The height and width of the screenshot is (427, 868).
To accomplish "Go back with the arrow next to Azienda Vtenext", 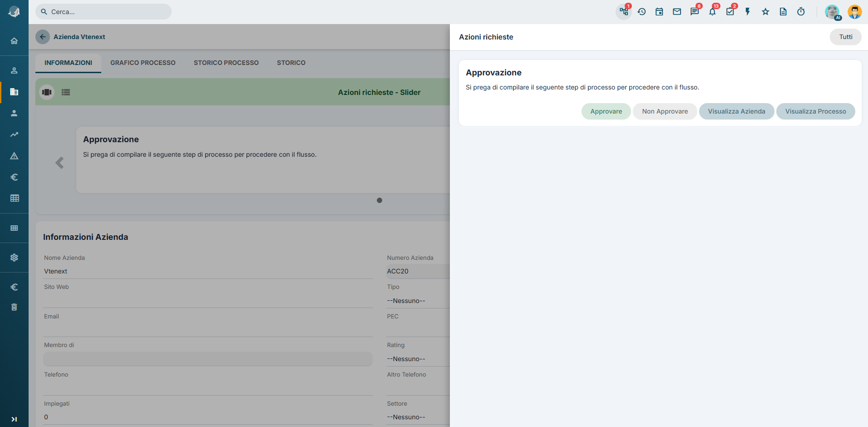I will [x=43, y=37].
